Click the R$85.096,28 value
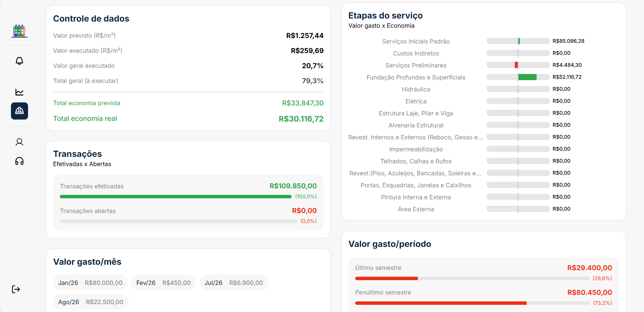Viewport: 644px width, 312px height. click(568, 41)
